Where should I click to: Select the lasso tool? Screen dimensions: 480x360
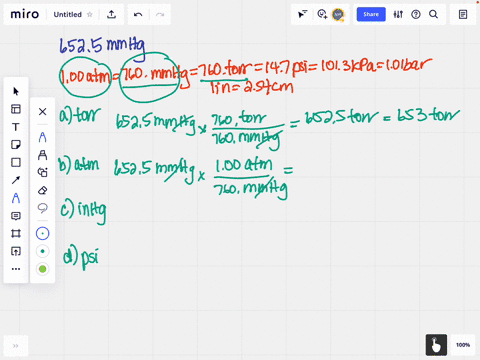(42, 208)
